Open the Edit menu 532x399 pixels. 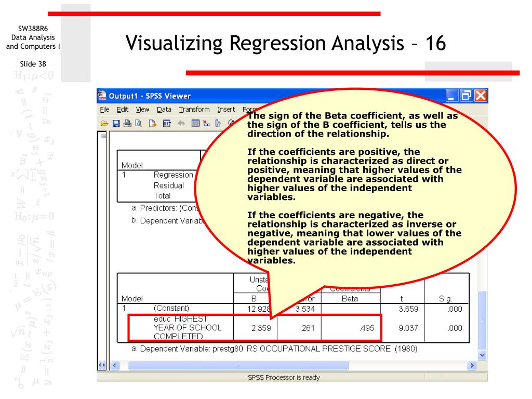point(122,109)
